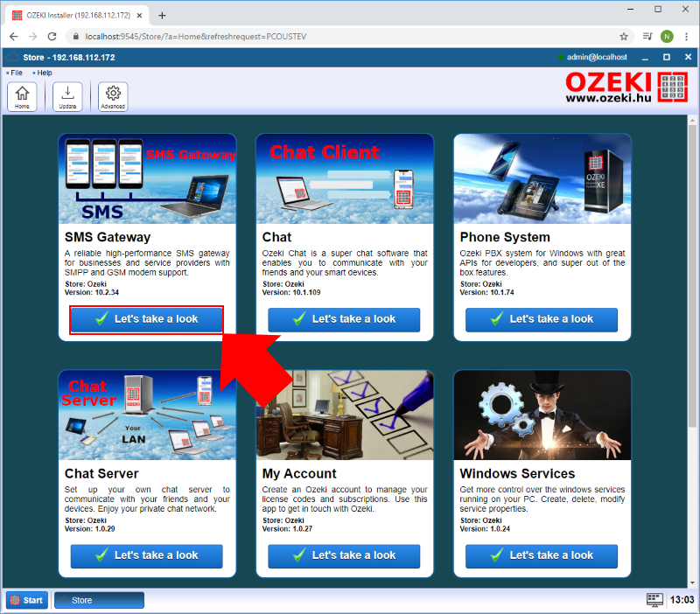Open the Chrome three-dot menu
The image size is (700, 614).
point(686,37)
